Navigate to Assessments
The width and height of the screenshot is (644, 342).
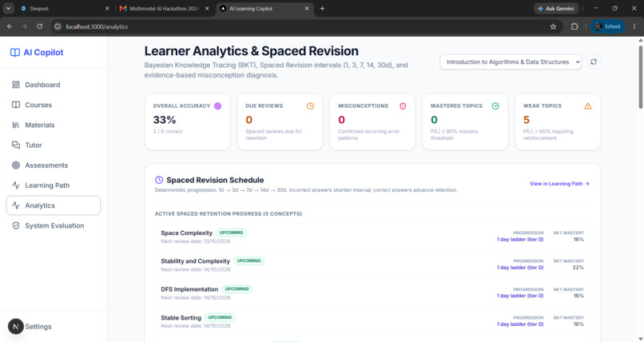tap(54, 165)
